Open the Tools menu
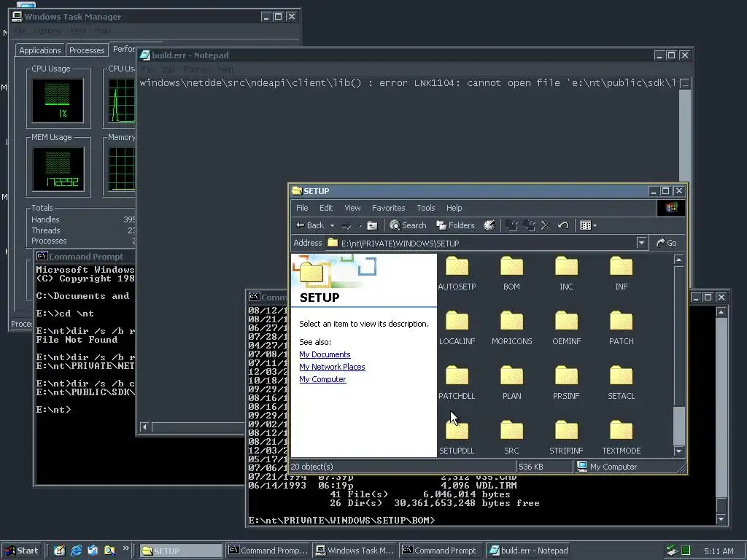The width and height of the screenshot is (747, 560). tap(425, 208)
